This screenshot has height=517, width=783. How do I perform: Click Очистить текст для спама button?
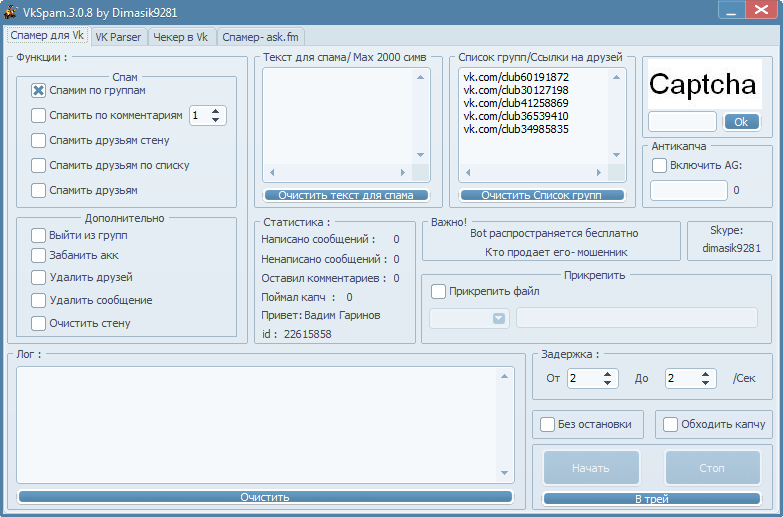point(346,195)
